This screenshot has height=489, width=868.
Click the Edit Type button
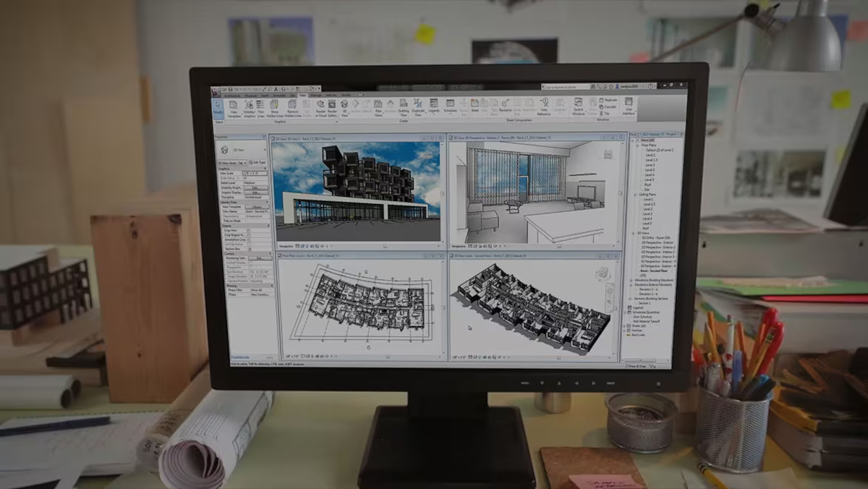[259, 162]
